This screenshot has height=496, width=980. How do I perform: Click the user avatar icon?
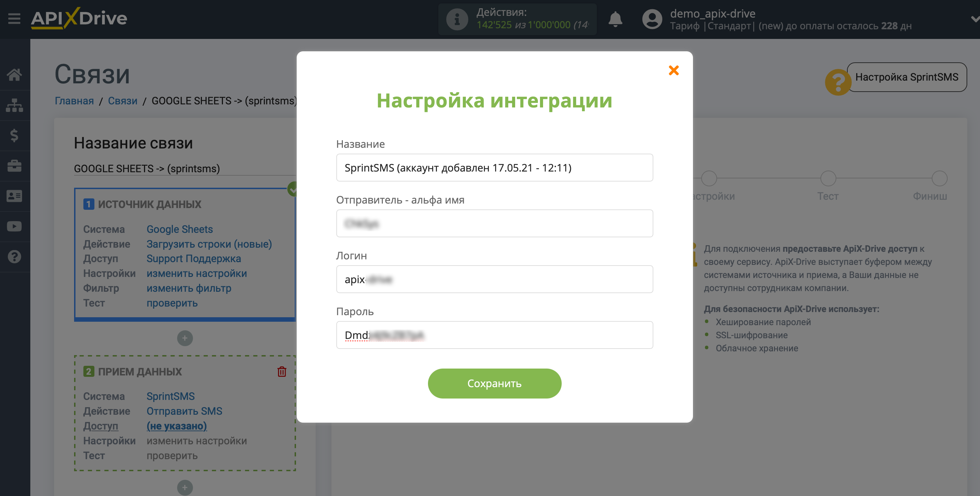tap(652, 19)
